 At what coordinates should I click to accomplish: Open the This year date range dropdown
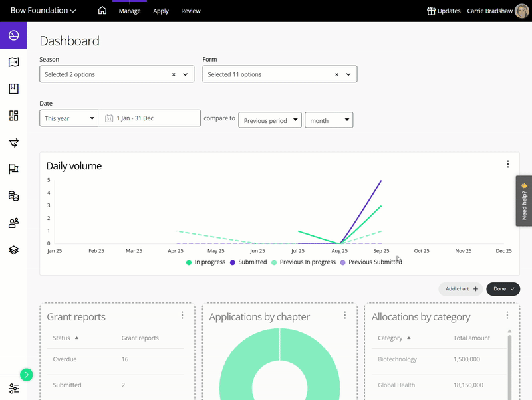coord(68,118)
